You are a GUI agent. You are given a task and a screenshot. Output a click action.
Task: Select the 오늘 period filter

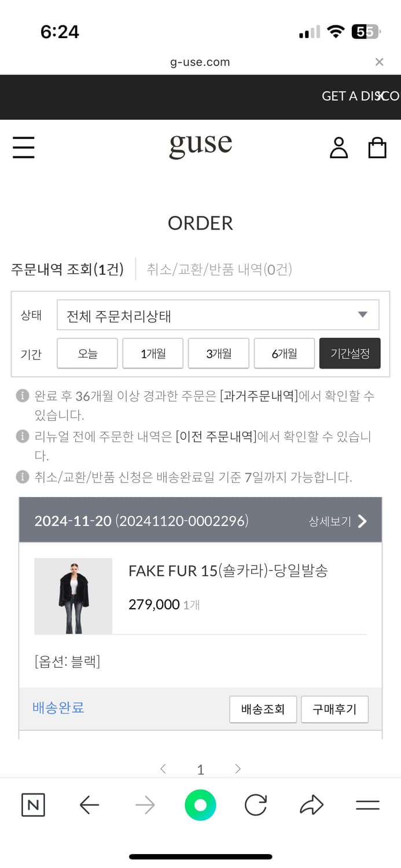click(x=87, y=353)
